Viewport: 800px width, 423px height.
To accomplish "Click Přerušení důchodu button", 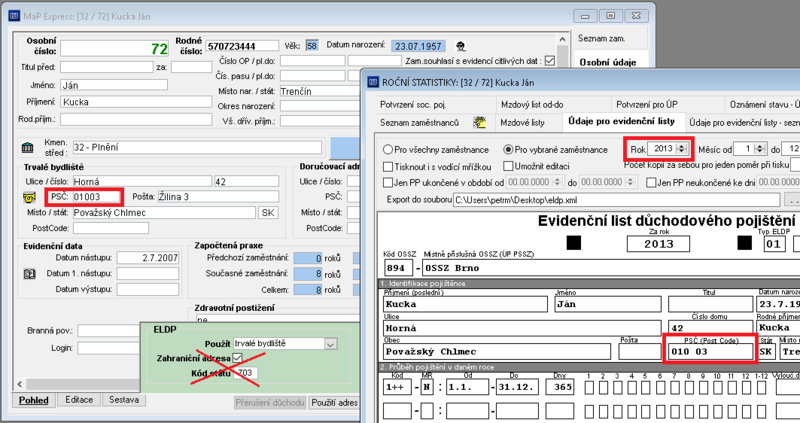I will pos(270,403).
